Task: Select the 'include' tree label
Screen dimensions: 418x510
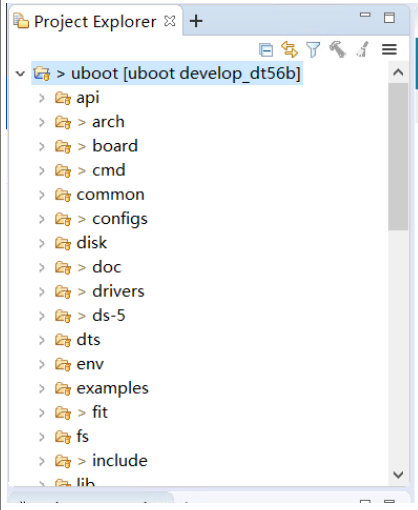Action: click(120, 460)
